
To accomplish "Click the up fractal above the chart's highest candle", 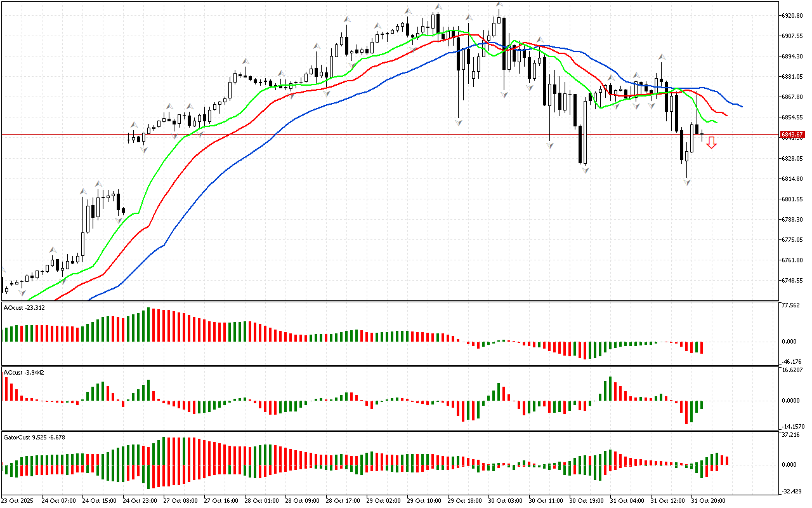I will pyautogui.click(x=499, y=4).
